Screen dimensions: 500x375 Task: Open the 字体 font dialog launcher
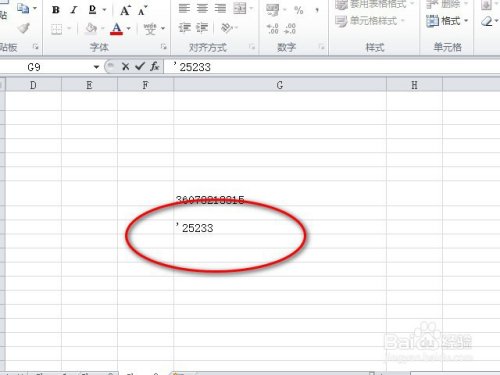tap(164, 47)
